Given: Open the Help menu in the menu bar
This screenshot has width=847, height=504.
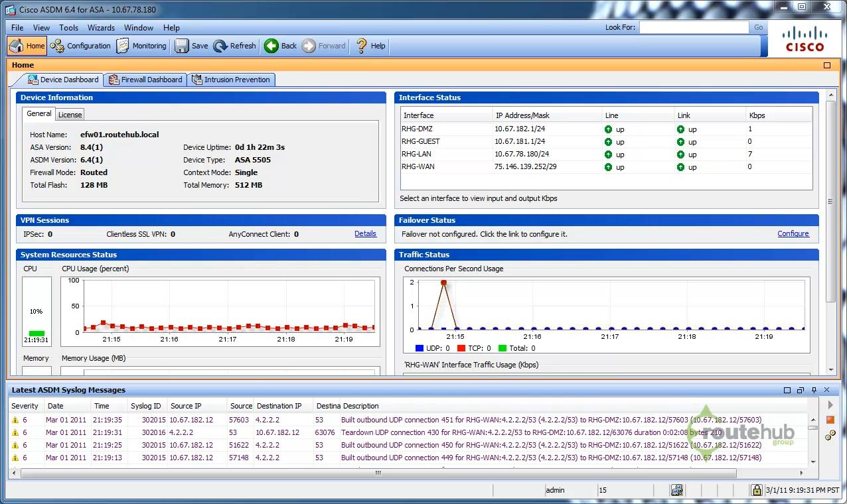Looking at the screenshot, I should point(171,28).
